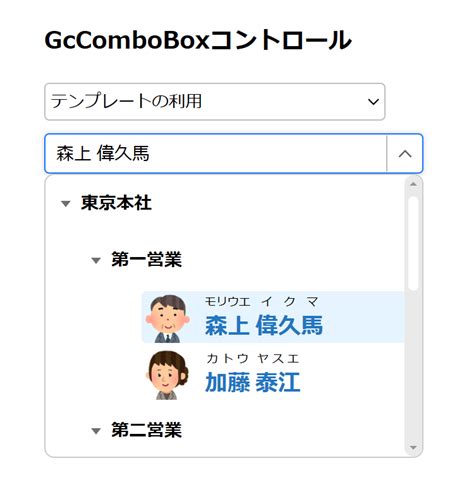Click the empty scrollbar track below the thumb
The height and width of the screenshot is (492, 474).
pos(413,367)
